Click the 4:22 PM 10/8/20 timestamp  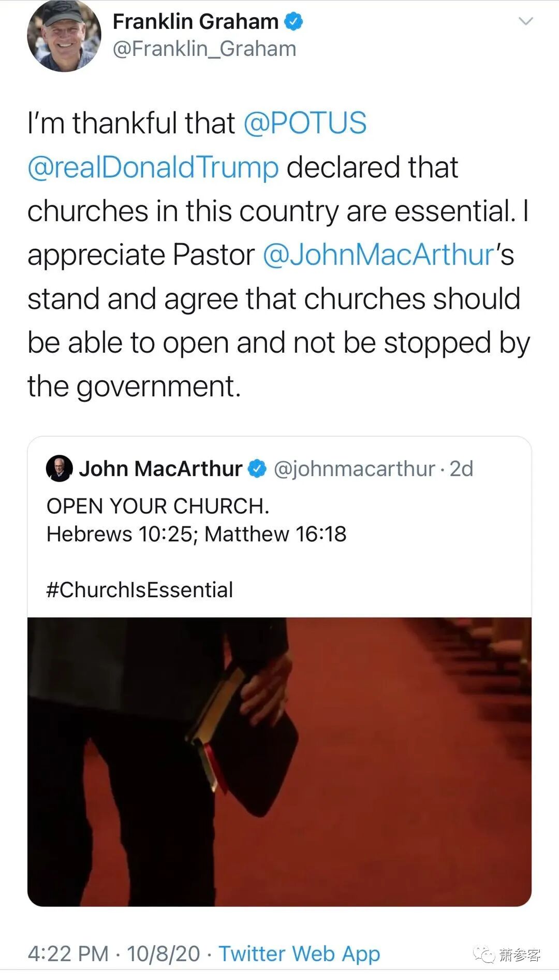pyautogui.click(x=114, y=954)
